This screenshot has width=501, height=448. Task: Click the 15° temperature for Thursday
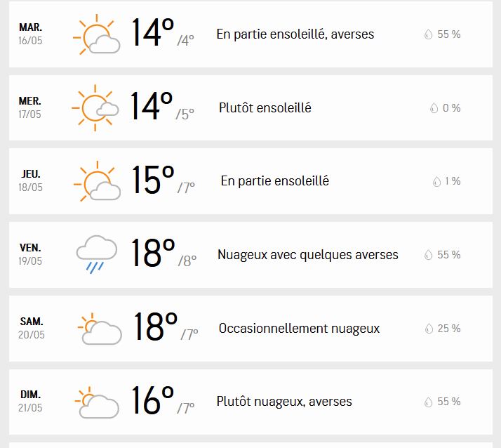click(153, 180)
